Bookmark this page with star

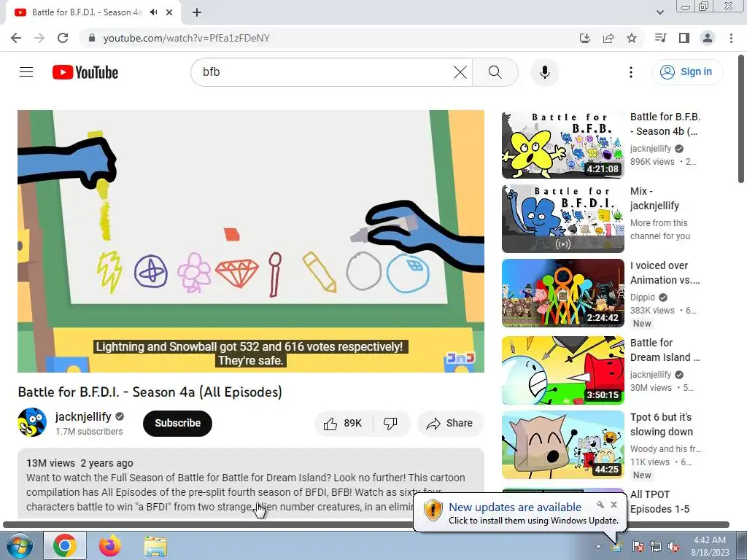coord(632,38)
